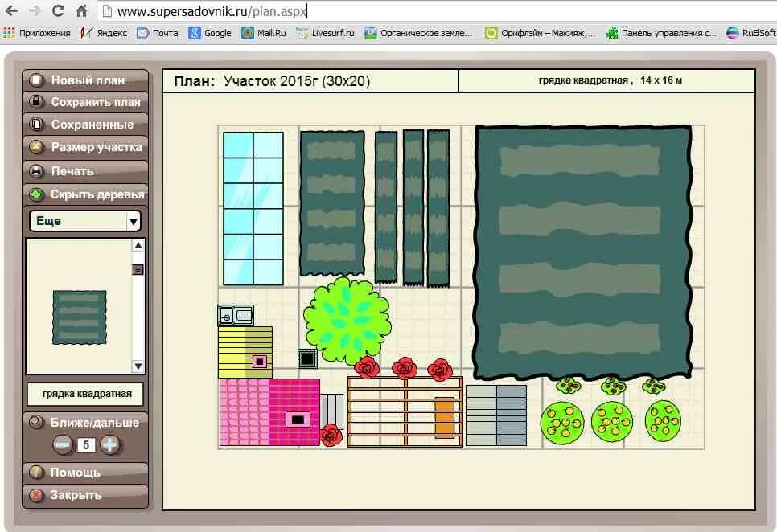This screenshot has width=777, height=532.
Task: Click the palette scrollbar thumb
Action: [x=138, y=269]
